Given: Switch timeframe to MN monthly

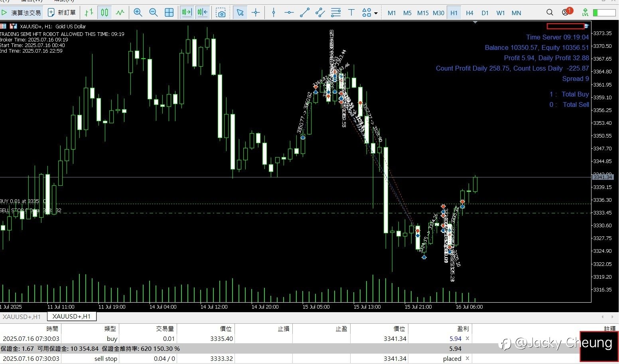Looking at the screenshot, I should pyautogui.click(x=516, y=13).
